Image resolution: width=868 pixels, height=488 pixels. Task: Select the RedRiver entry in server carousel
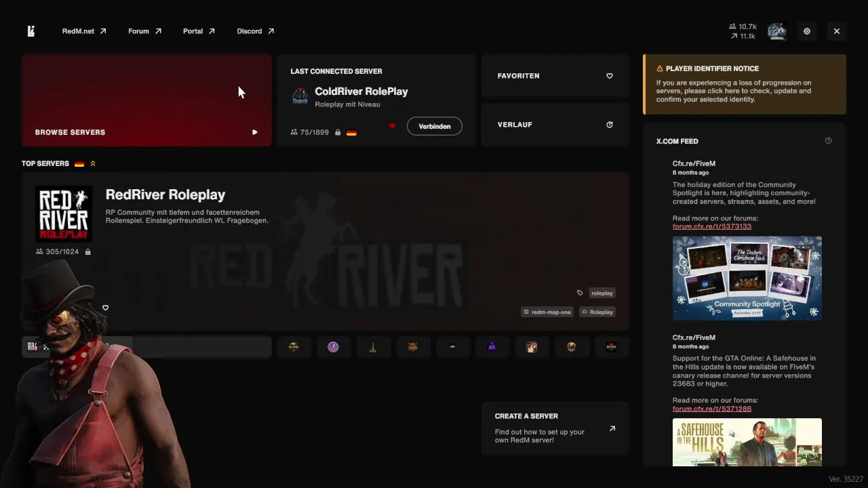click(146, 347)
